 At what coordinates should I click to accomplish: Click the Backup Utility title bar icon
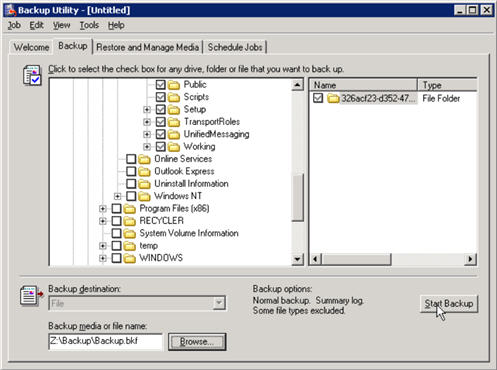click(x=11, y=10)
